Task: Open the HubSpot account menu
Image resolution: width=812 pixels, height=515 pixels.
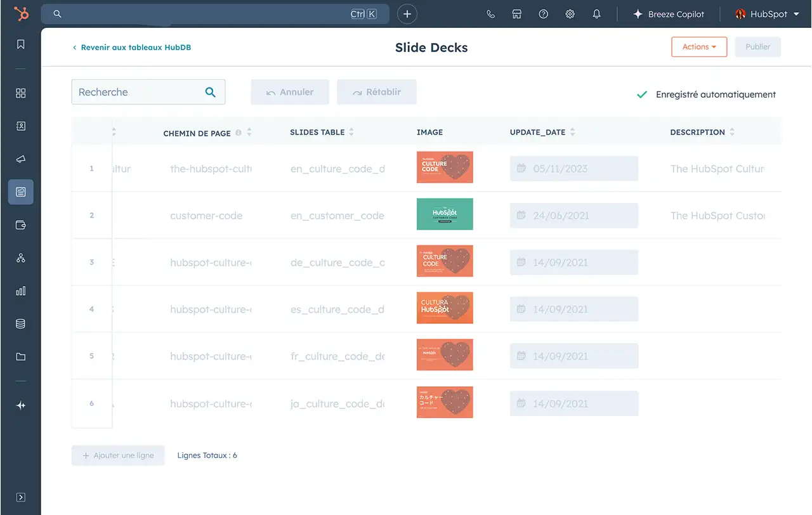Action: pyautogui.click(x=767, y=14)
